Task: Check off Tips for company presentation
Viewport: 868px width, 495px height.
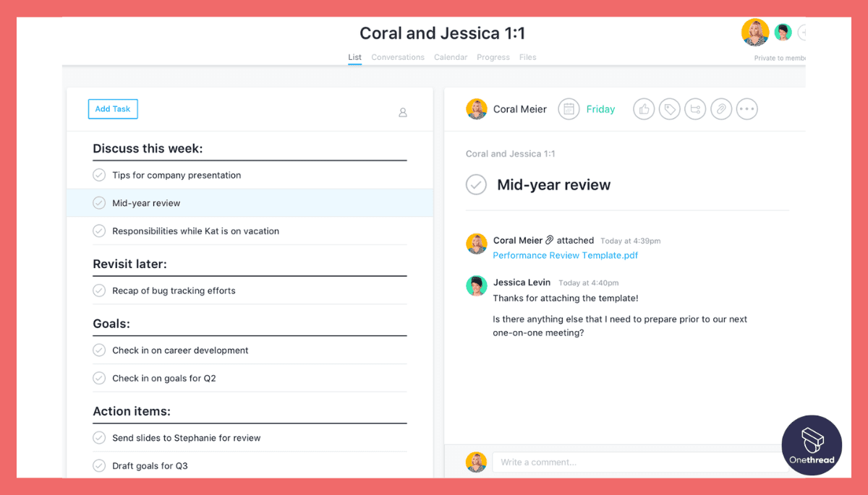Action: tap(99, 175)
